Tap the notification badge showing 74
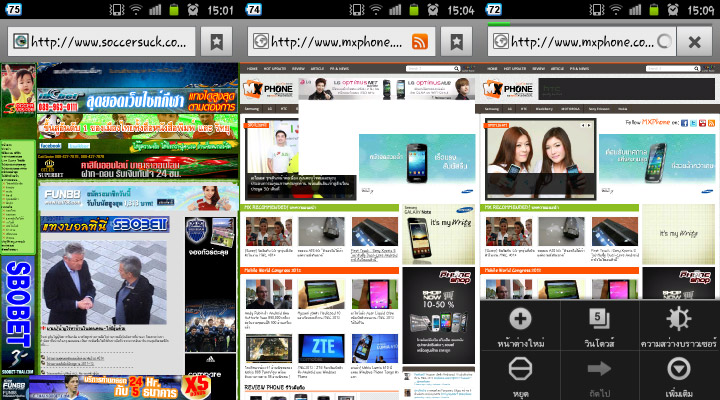Viewport: 720px width, 400px height. pyautogui.click(x=253, y=9)
